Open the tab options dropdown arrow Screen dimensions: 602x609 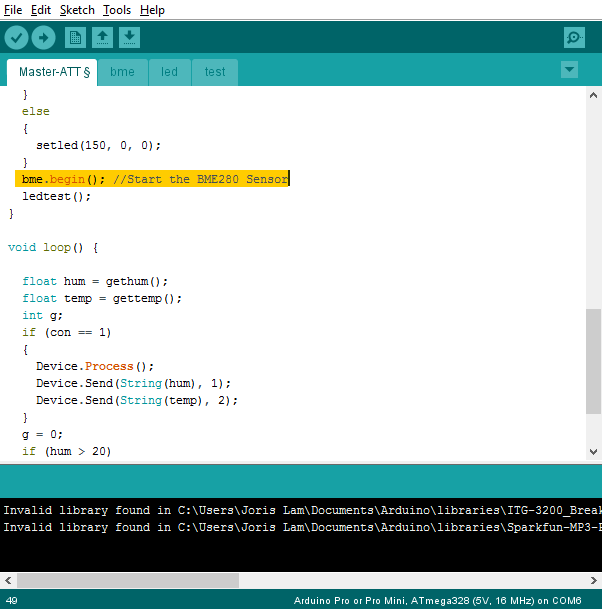point(569,70)
